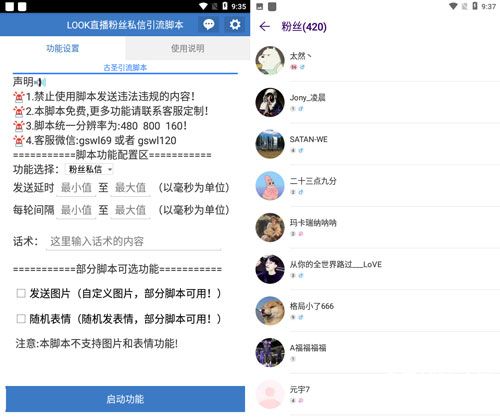500x417 pixels.
Task: Tap the Patrick Star avatar of 二十三点九分
Action: 270,186
